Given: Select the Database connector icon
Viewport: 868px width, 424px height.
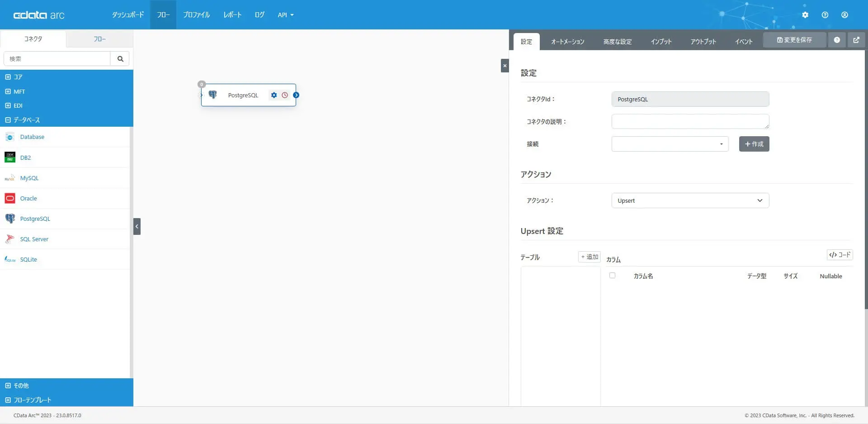Looking at the screenshot, I should 10,137.
